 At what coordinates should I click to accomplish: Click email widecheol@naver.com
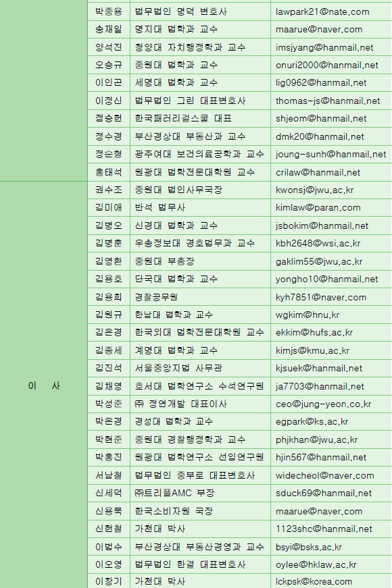325,475
